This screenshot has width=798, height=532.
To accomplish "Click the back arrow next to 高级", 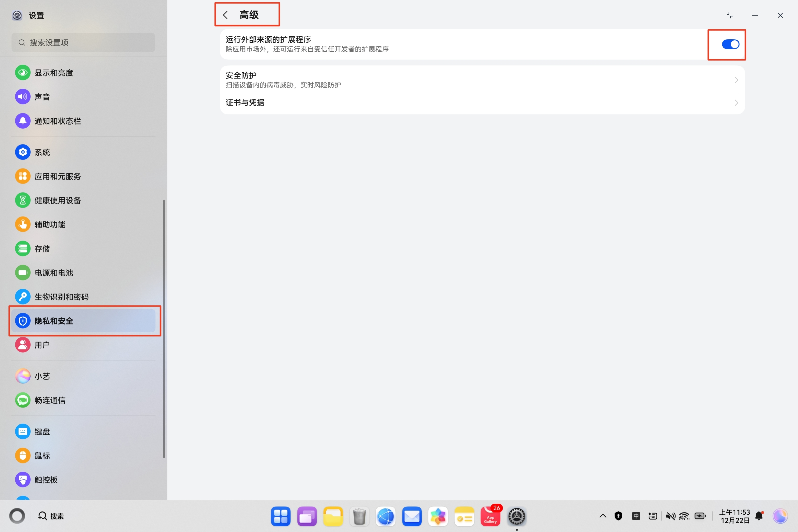I will [x=225, y=15].
